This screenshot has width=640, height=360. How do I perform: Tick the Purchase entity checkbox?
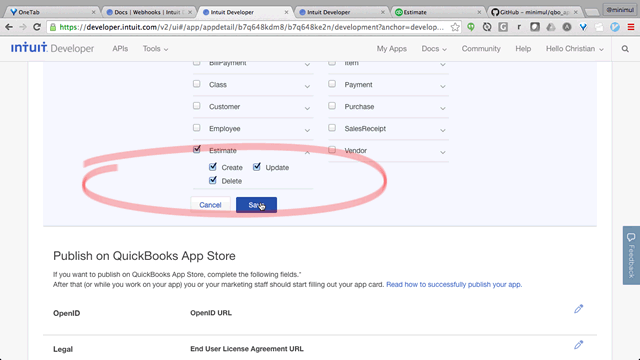[x=332, y=106]
